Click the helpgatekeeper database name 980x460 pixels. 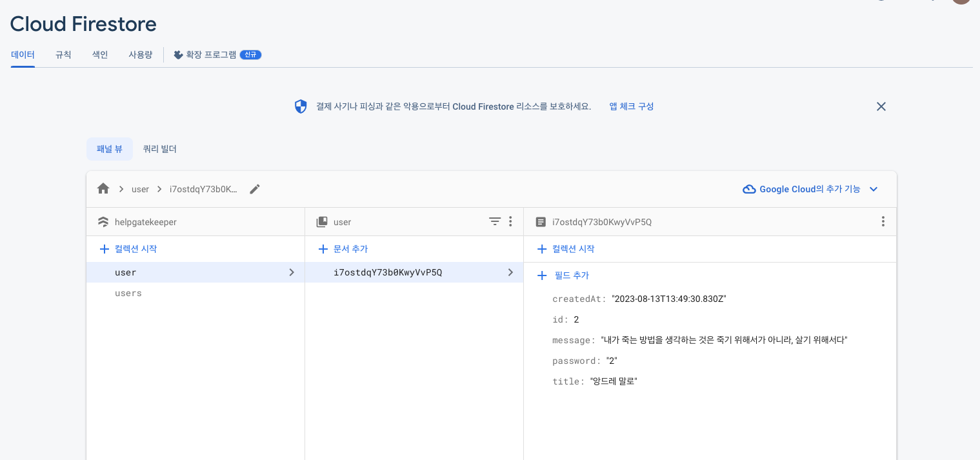(146, 222)
